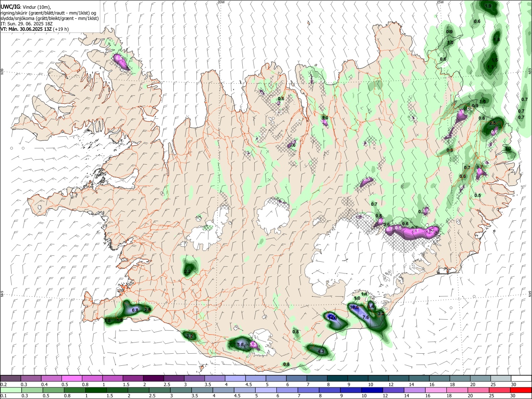Click the 2.8 rainfall value on the map

click(x=147, y=310)
